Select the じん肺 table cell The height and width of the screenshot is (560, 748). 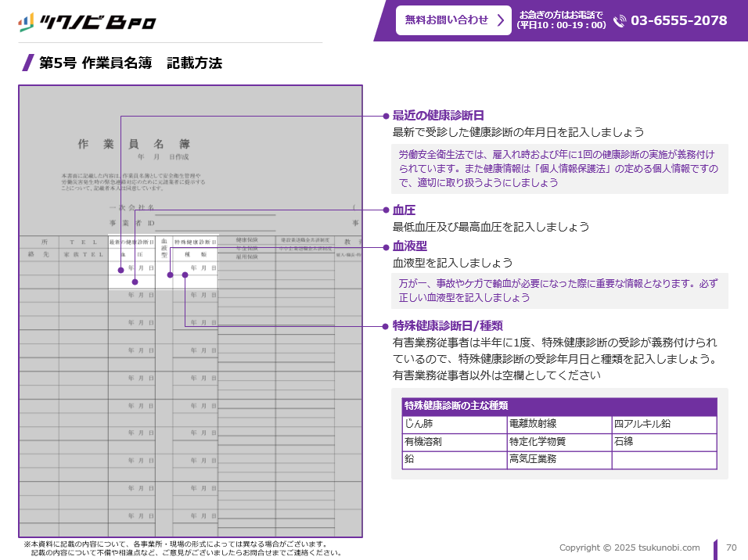(x=455, y=424)
